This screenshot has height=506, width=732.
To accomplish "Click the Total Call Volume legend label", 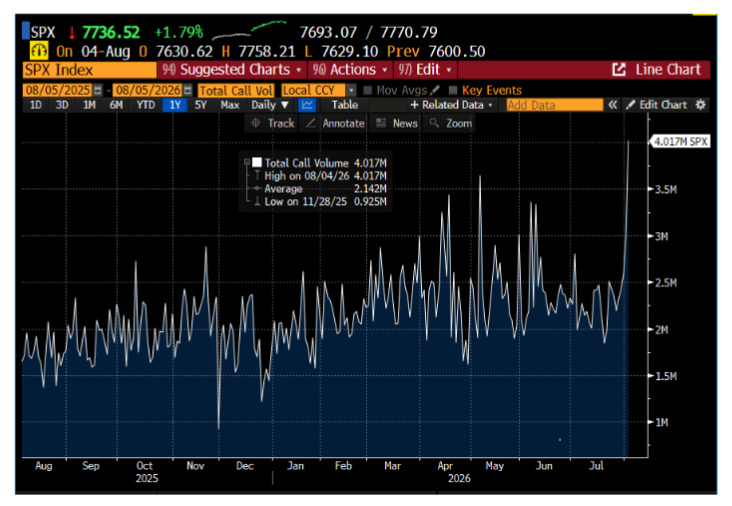I will tap(306, 163).
